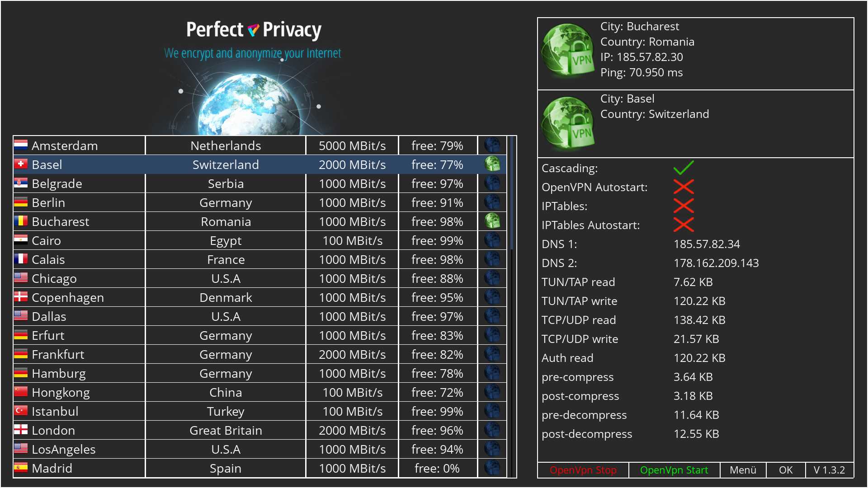Click the OK item in bottom bar
Viewport: 868px width, 488px height.
tap(785, 470)
